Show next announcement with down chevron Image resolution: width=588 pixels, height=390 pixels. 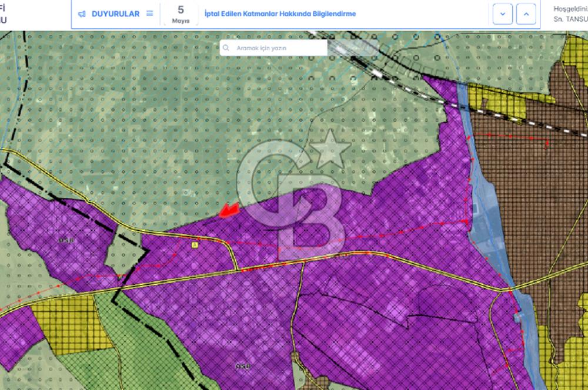coord(503,14)
